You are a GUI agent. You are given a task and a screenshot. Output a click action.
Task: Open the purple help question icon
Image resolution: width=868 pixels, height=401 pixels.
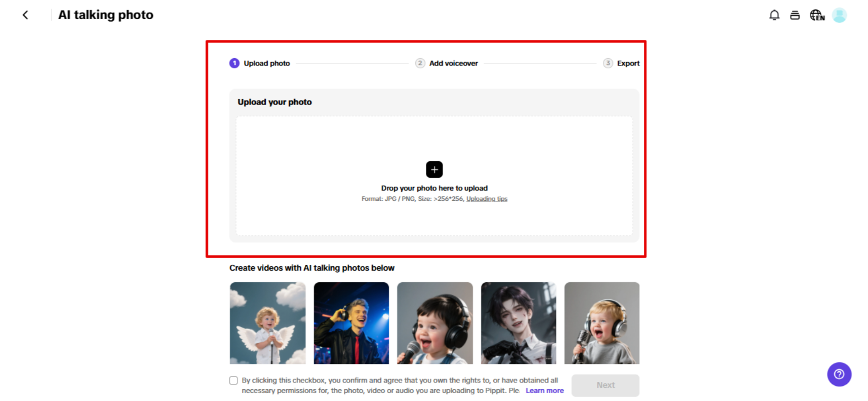[x=839, y=374]
